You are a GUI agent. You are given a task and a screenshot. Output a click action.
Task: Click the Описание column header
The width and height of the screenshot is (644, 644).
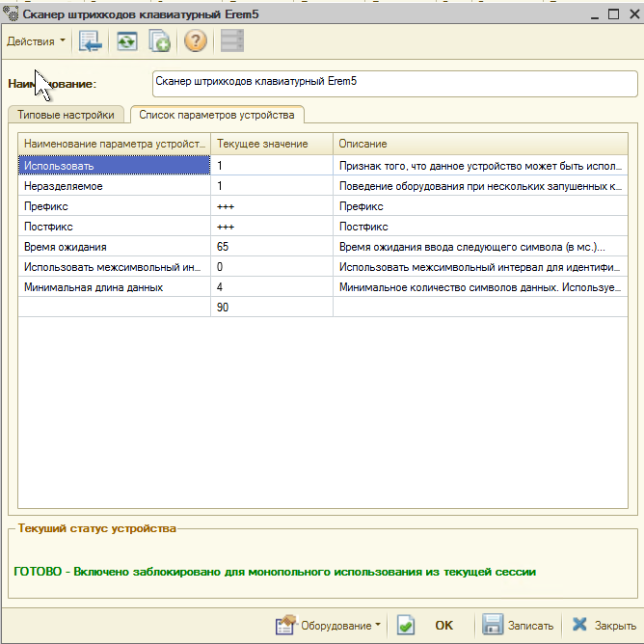[480, 144]
